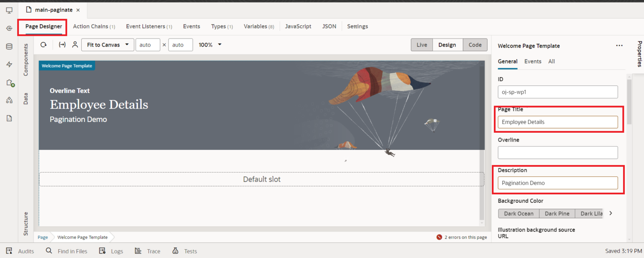Switch canvas to Code view

(475, 45)
